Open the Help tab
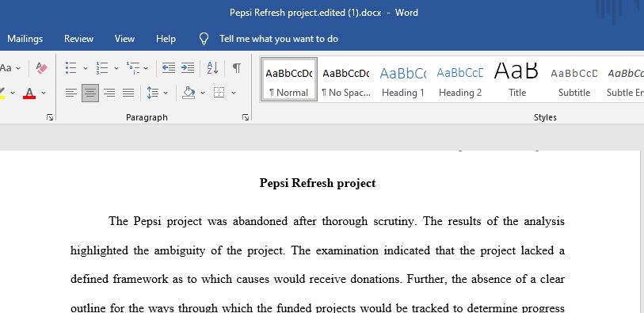 click(166, 39)
